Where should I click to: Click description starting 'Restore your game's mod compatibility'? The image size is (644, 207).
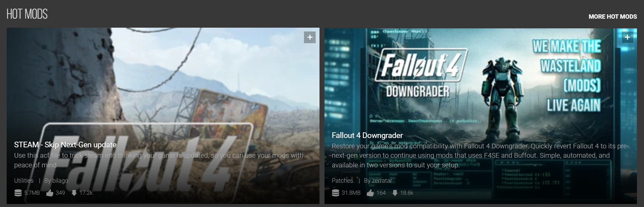pos(480,156)
